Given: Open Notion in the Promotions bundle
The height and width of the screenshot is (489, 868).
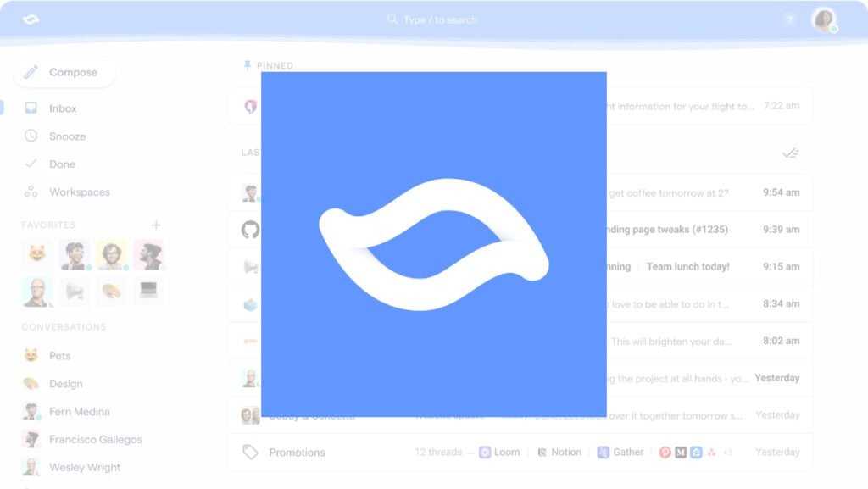Looking at the screenshot, I should click(559, 453).
